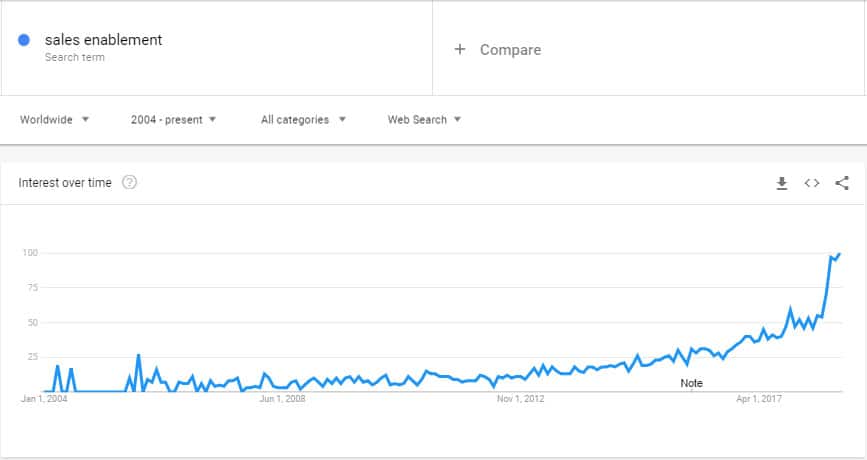
Task: Edit the sales enablement search term
Action: click(x=103, y=40)
